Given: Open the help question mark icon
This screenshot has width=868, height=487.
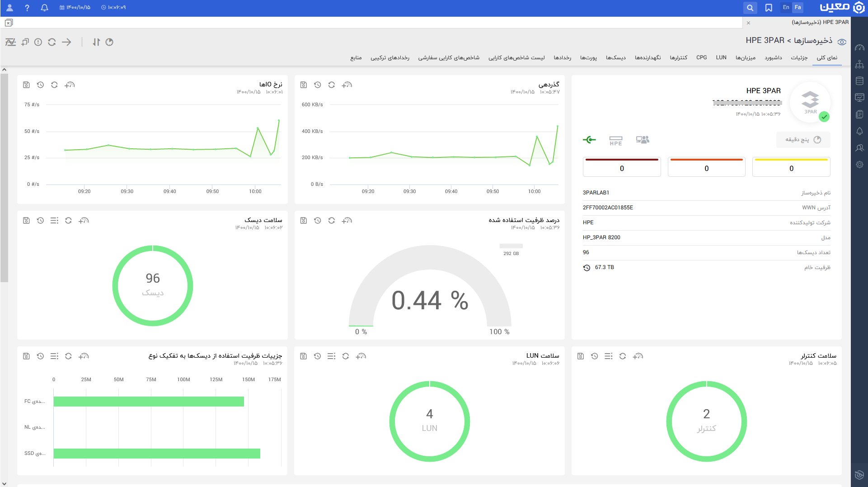Looking at the screenshot, I should (27, 8).
